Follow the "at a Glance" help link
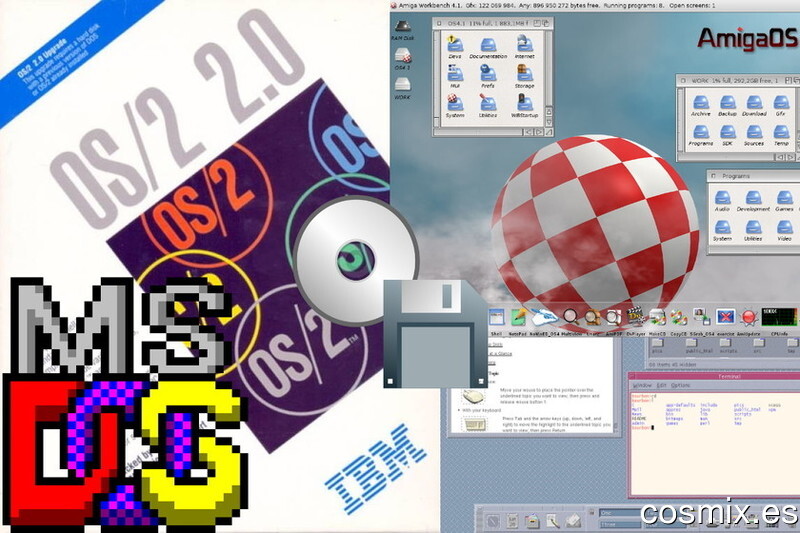 click(500, 353)
